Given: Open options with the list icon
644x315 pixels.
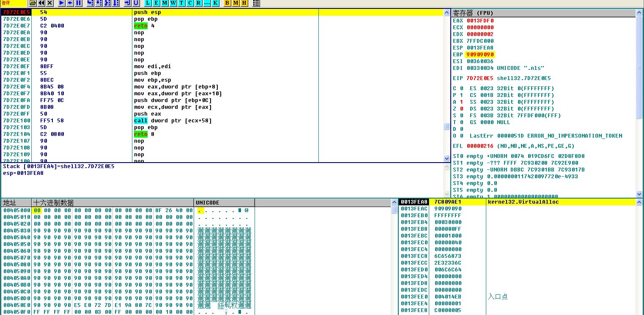Looking at the screenshot, I should (x=256, y=3).
